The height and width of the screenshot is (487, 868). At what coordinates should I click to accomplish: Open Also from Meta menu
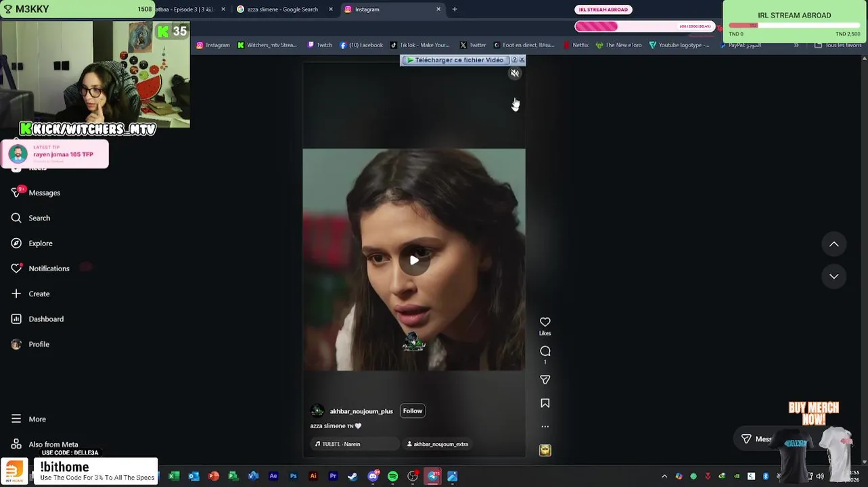tap(45, 444)
